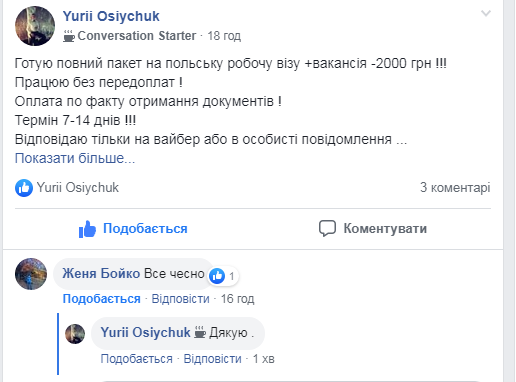Click like reaction icon on Женя Бойко's comment

click(217, 276)
